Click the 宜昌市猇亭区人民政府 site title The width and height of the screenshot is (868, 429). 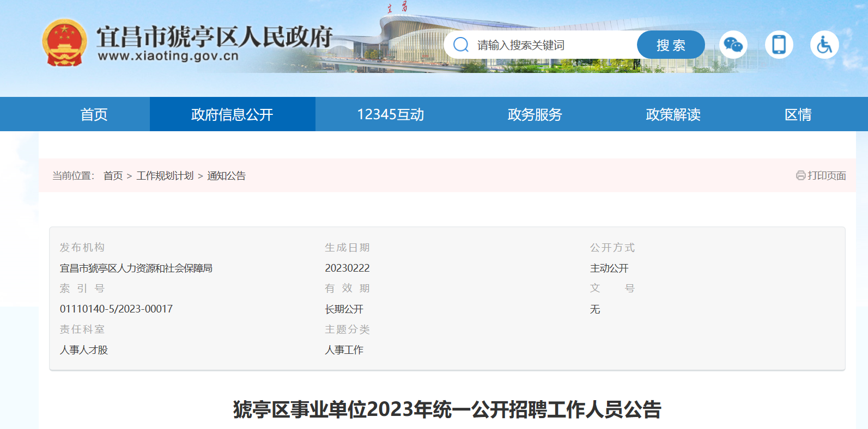(x=214, y=36)
